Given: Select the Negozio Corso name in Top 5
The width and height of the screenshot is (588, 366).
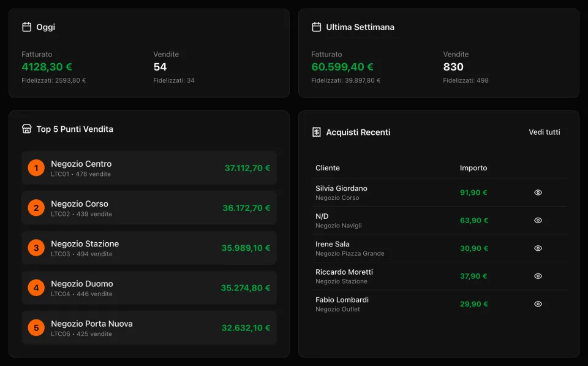Looking at the screenshot, I should (80, 204).
